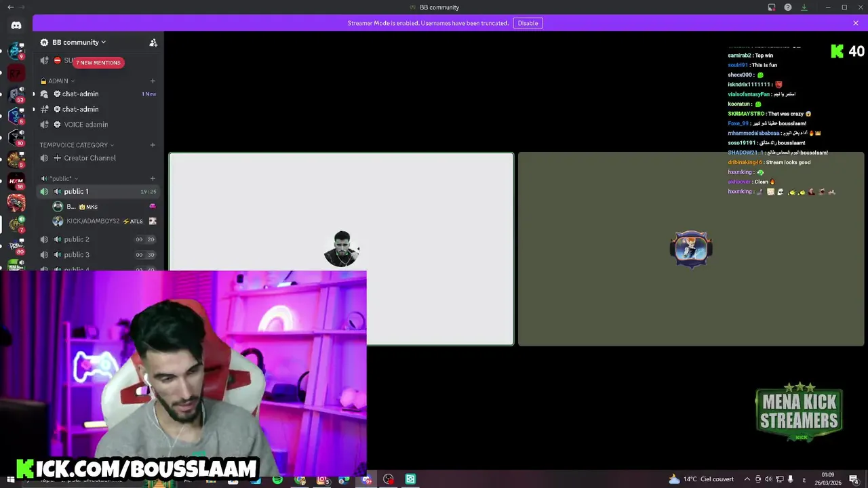Screen dimensions: 868x488
Task: Create channel in TEMPVOICE CATEGORY plus icon
Action: click(x=153, y=145)
